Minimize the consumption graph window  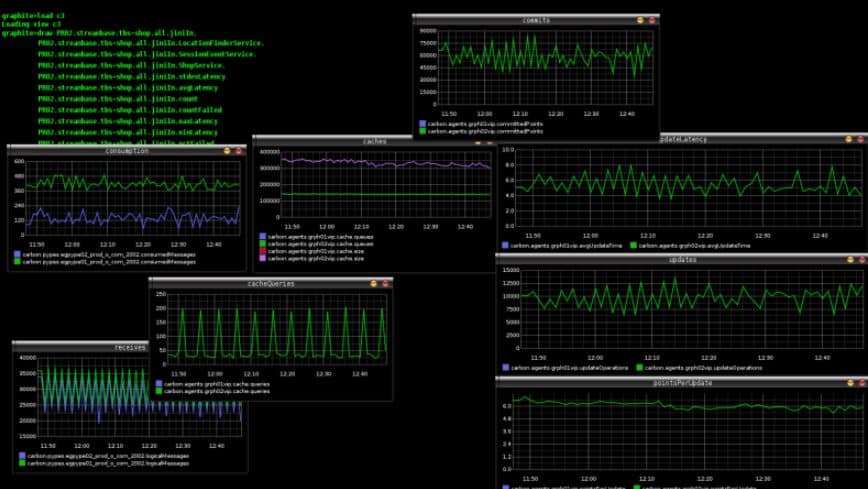227,151
